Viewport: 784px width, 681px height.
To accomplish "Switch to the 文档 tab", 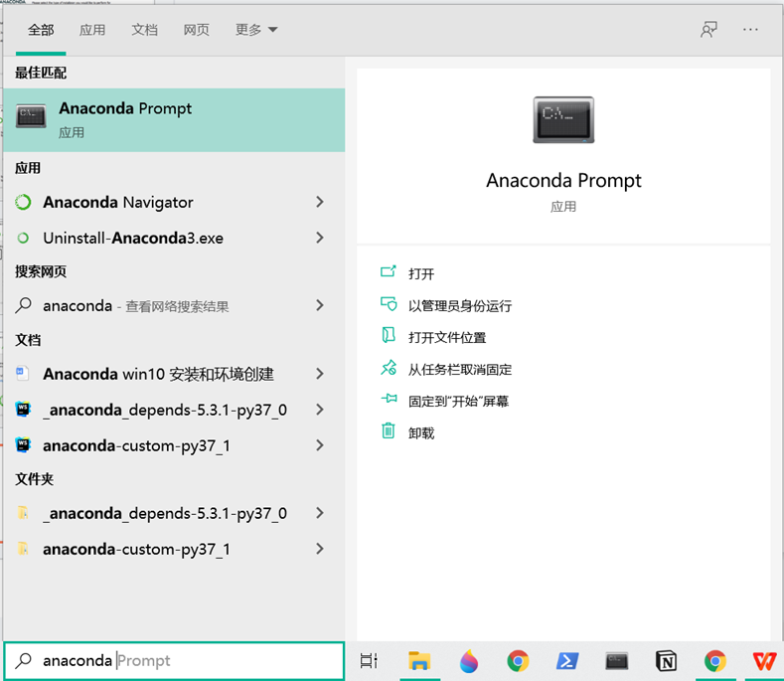I will click(x=144, y=30).
